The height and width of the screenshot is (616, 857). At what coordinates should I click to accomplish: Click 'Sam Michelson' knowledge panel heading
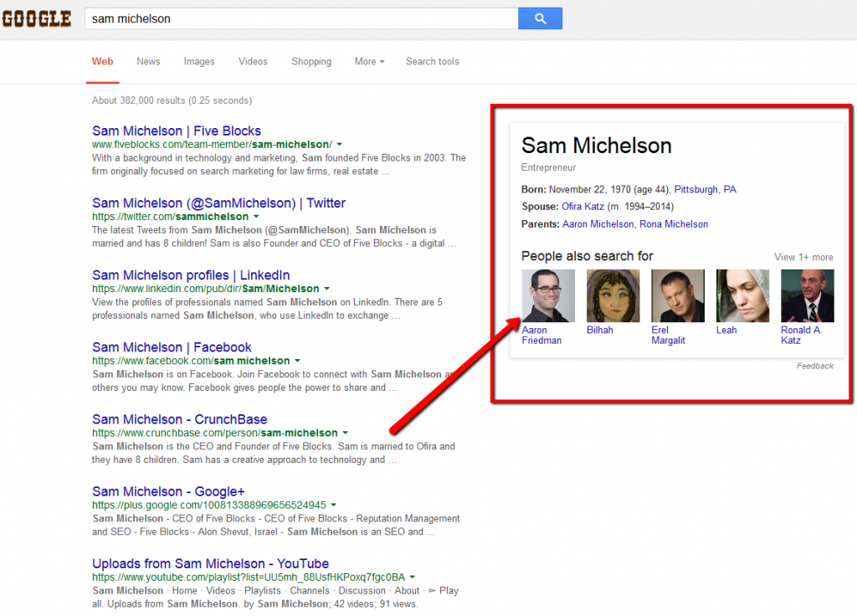click(x=596, y=146)
